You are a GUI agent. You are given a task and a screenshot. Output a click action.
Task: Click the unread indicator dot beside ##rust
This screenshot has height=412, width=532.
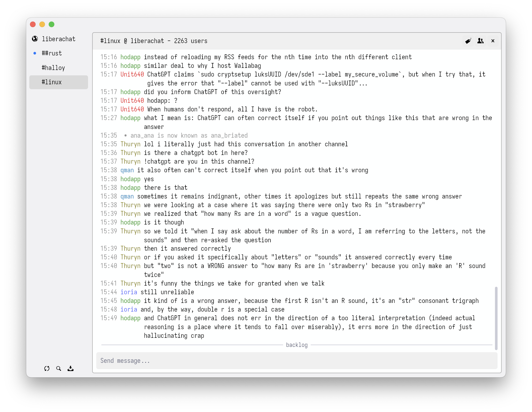point(35,53)
